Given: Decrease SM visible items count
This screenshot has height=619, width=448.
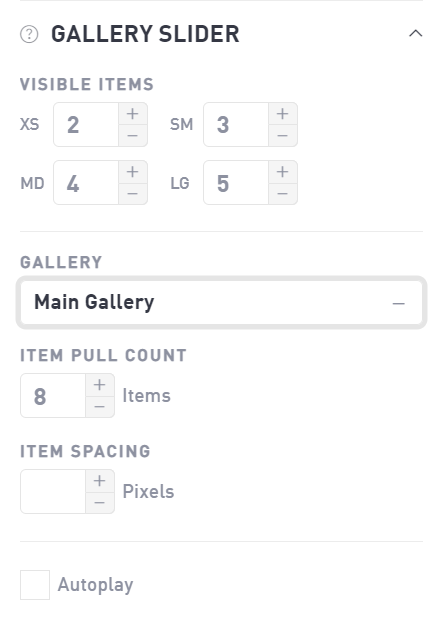Looking at the screenshot, I should pos(283,135).
